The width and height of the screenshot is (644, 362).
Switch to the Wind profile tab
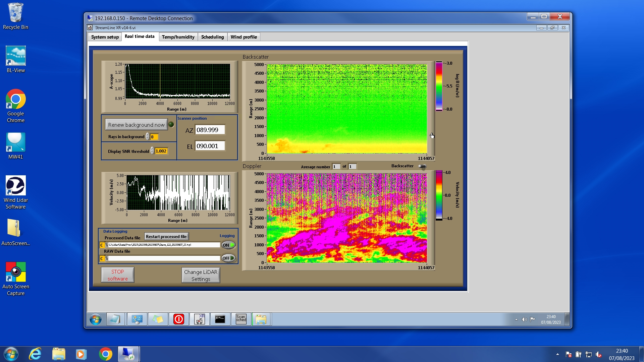244,37
